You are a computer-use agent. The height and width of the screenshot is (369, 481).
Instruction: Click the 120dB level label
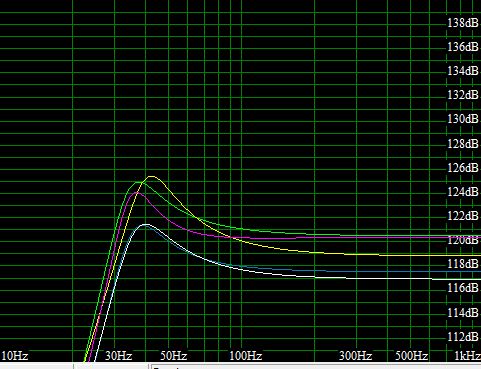tap(463, 240)
